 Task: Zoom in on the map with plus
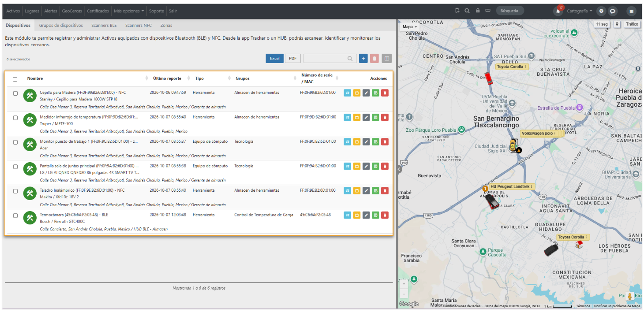[404, 284]
